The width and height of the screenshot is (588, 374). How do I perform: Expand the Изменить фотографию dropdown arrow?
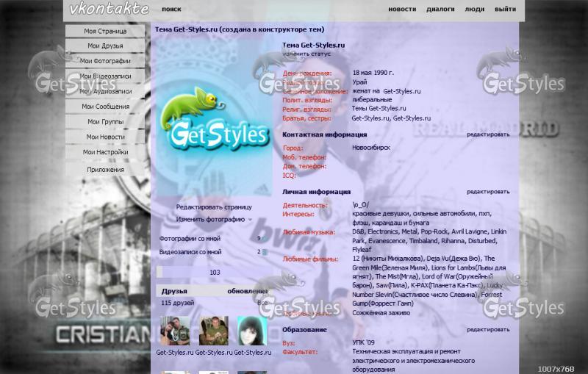tap(250, 220)
